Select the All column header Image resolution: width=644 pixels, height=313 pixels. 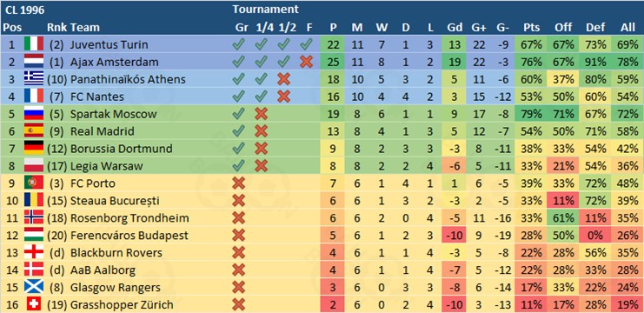pyautogui.click(x=627, y=28)
